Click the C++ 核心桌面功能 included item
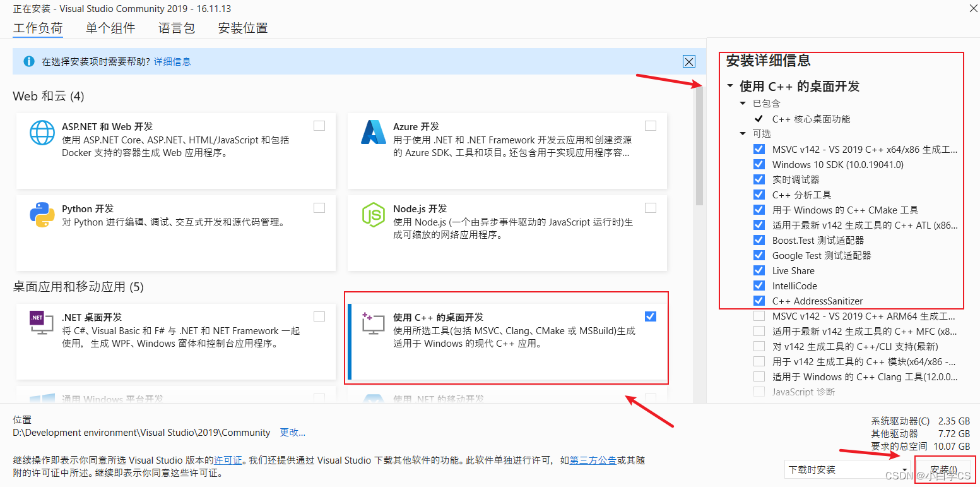980x487 pixels. click(x=811, y=119)
